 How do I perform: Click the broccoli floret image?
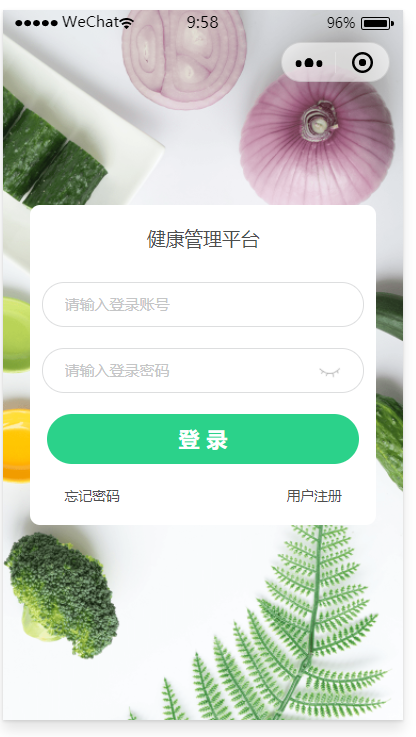[x=62, y=595]
